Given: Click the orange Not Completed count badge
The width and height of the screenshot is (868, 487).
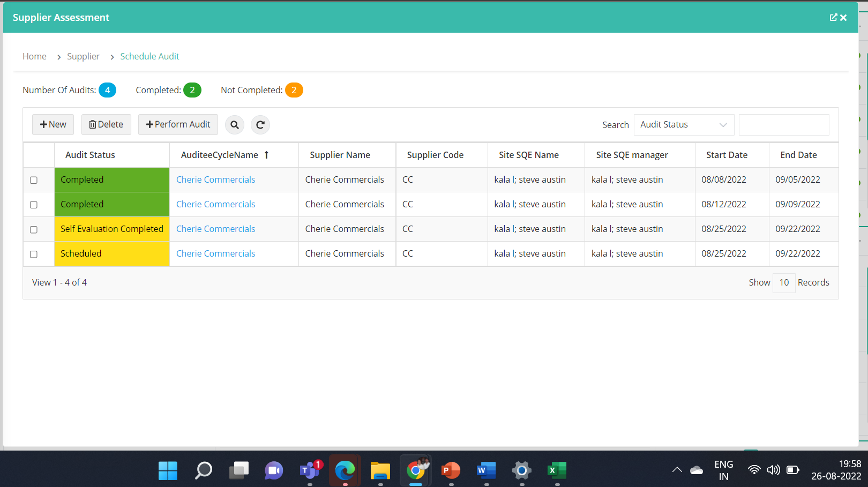Looking at the screenshot, I should pos(294,90).
